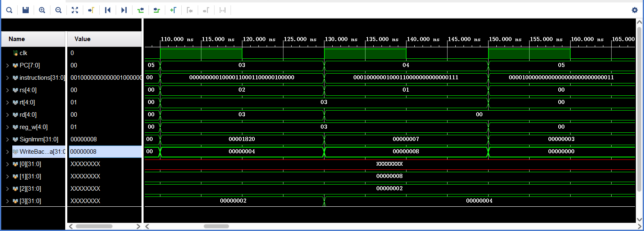Click the WriteBack value 00000008 cell

pos(105,152)
